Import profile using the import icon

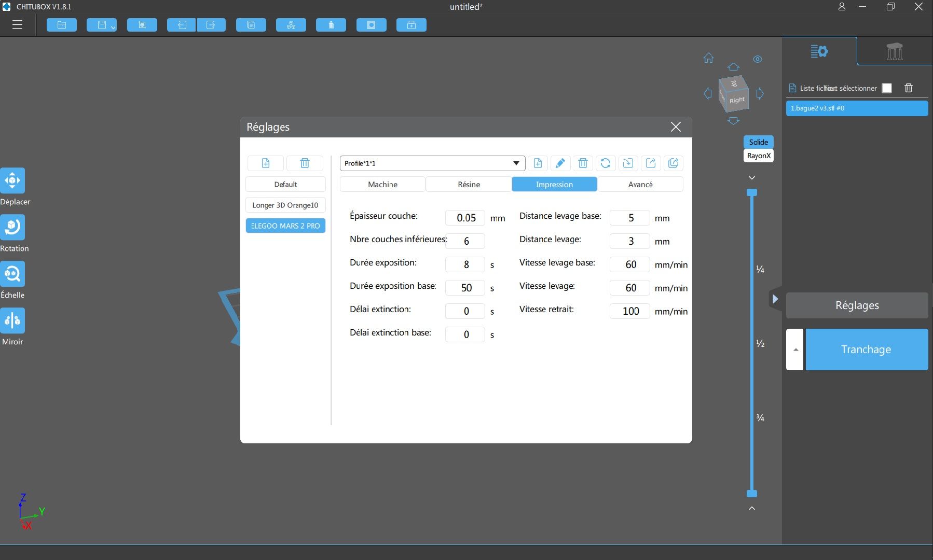click(x=628, y=163)
